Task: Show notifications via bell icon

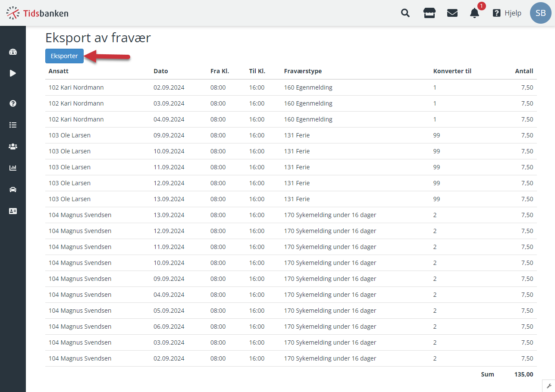Action: tap(474, 13)
